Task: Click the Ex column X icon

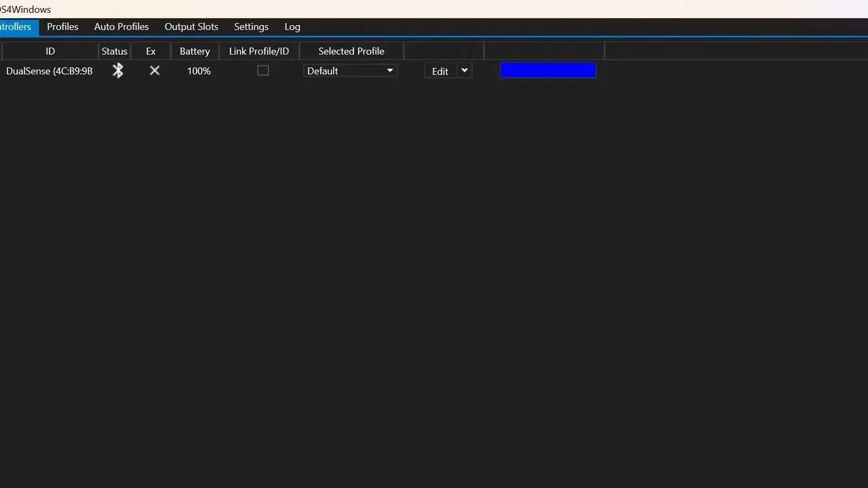Action: [x=155, y=70]
